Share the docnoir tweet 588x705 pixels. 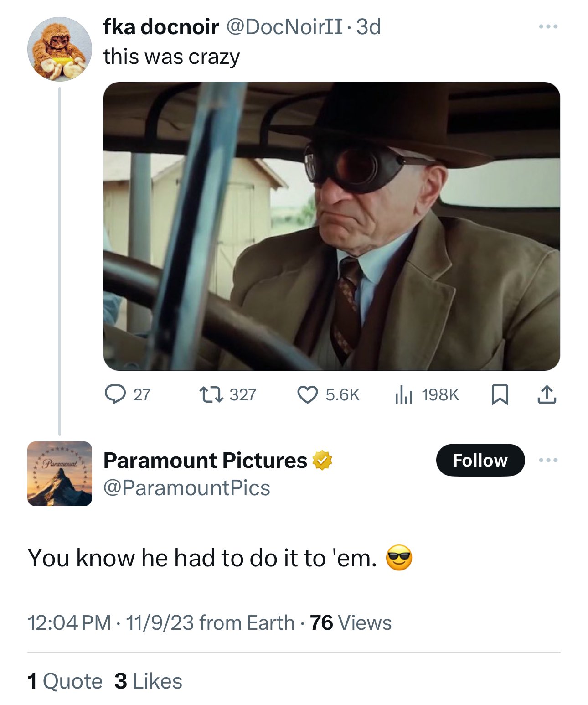tap(547, 394)
